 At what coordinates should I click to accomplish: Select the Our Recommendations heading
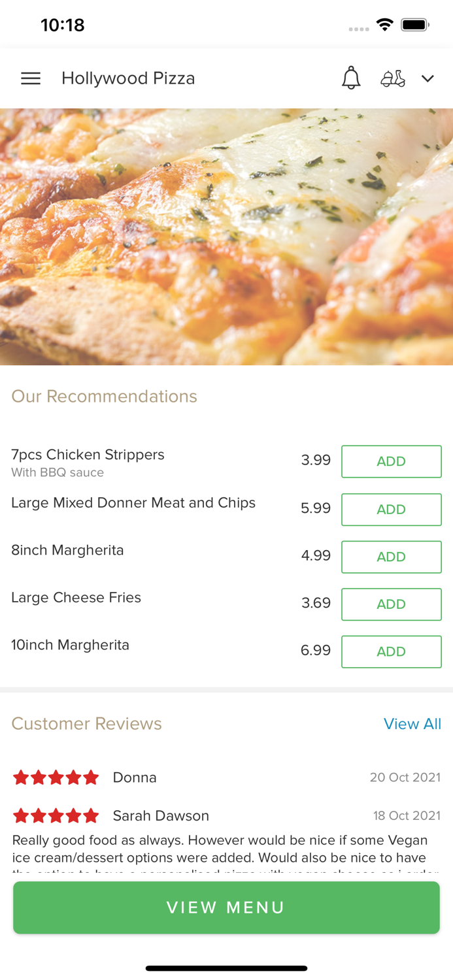pos(104,396)
